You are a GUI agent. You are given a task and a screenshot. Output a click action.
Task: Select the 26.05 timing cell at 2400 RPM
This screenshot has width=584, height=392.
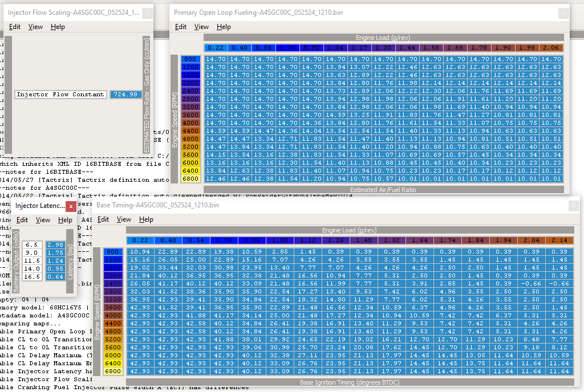pos(139,283)
